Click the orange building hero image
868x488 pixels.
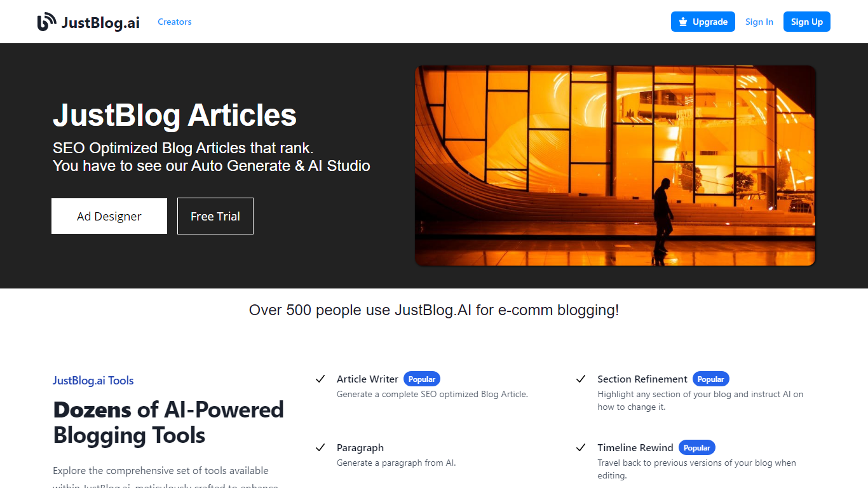pos(614,165)
